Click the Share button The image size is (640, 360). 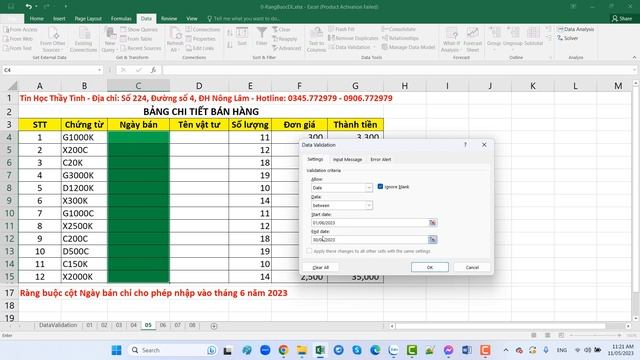(622, 19)
